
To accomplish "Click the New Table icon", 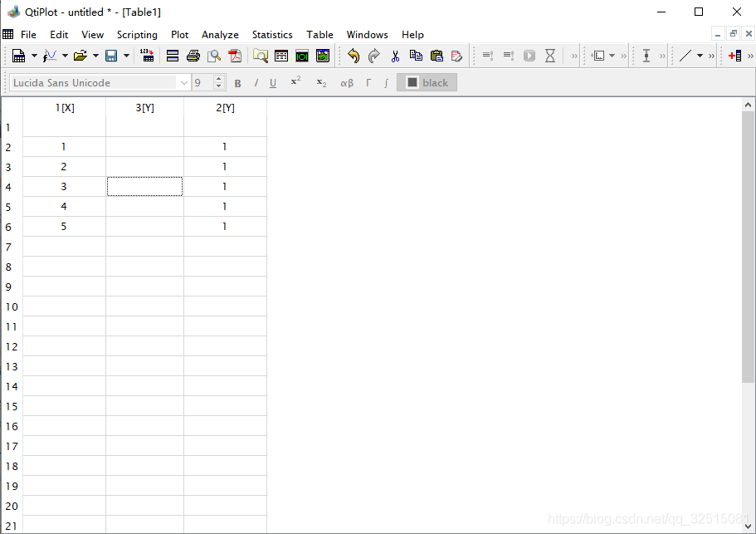I will pos(18,56).
